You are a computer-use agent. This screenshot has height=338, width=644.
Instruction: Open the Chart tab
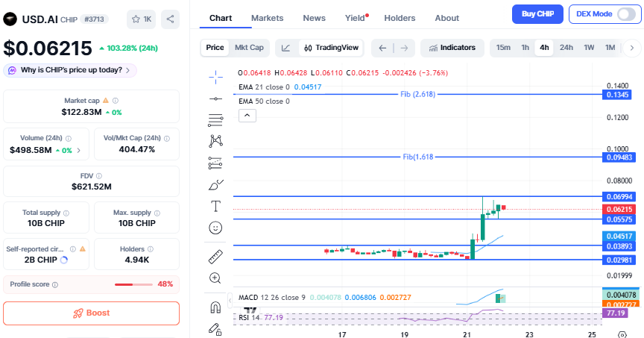click(x=221, y=18)
